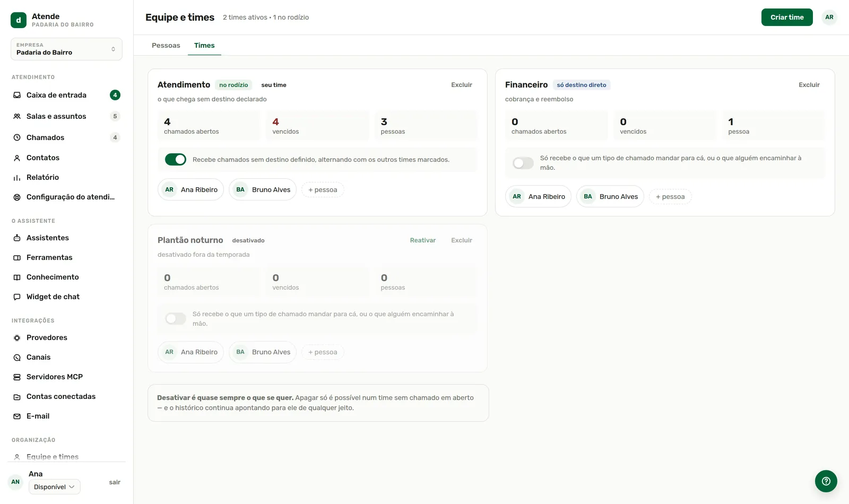The width and height of the screenshot is (849, 504).
Task: Disable the Atendimento rodízio toggle
Action: 176,159
